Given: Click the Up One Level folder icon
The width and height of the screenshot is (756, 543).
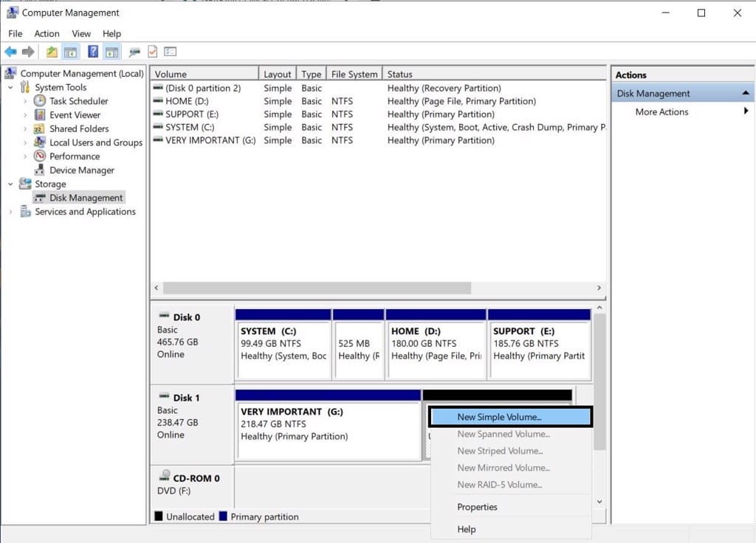Looking at the screenshot, I should click(52, 52).
